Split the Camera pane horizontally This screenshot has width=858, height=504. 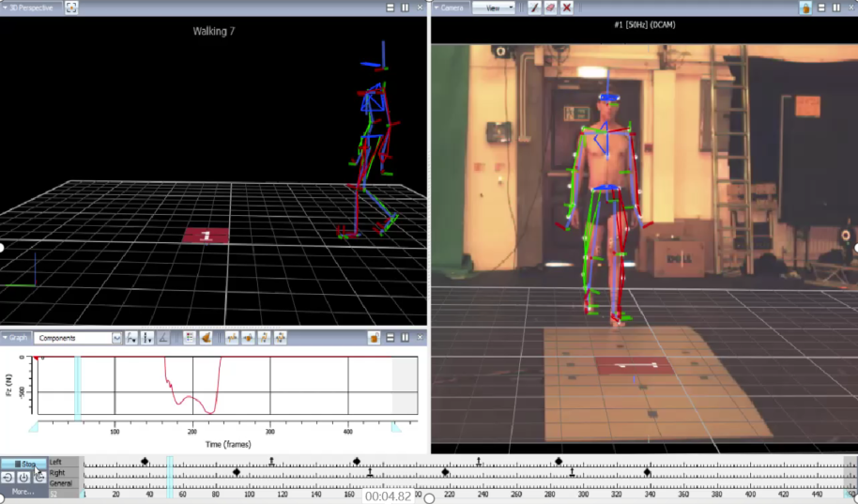click(821, 8)
